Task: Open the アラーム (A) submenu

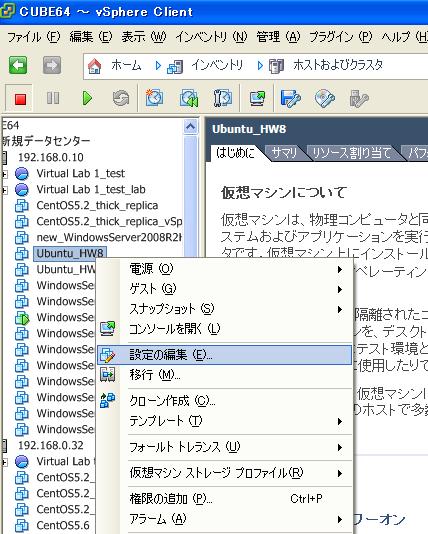Action: click(224, 519)
